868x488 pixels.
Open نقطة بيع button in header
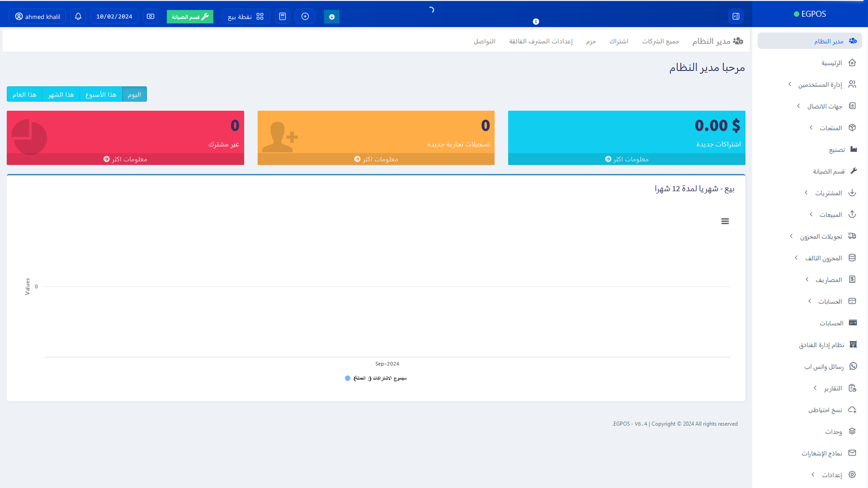coord(246,16)
